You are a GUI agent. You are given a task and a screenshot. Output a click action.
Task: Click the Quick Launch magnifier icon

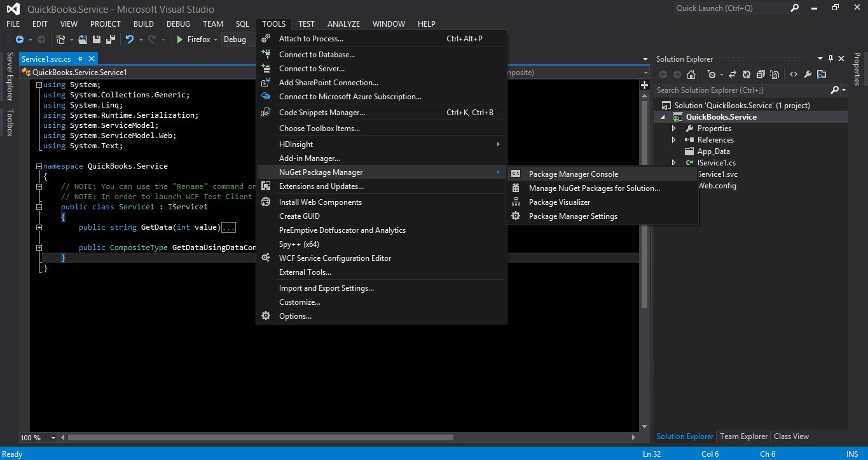click(795, 8)
